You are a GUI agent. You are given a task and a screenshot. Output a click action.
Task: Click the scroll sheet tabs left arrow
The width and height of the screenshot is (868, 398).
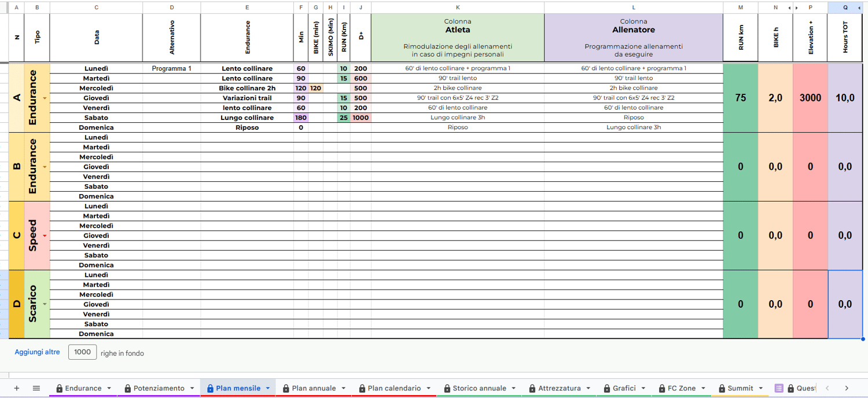click(x=827, y=388)
